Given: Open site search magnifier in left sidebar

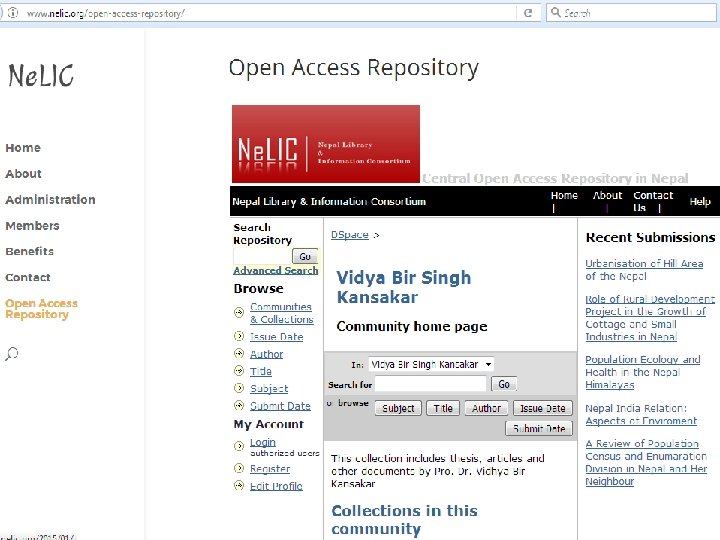Looking at the screenshot, I should pyautogui.click(x=11, y=354).
